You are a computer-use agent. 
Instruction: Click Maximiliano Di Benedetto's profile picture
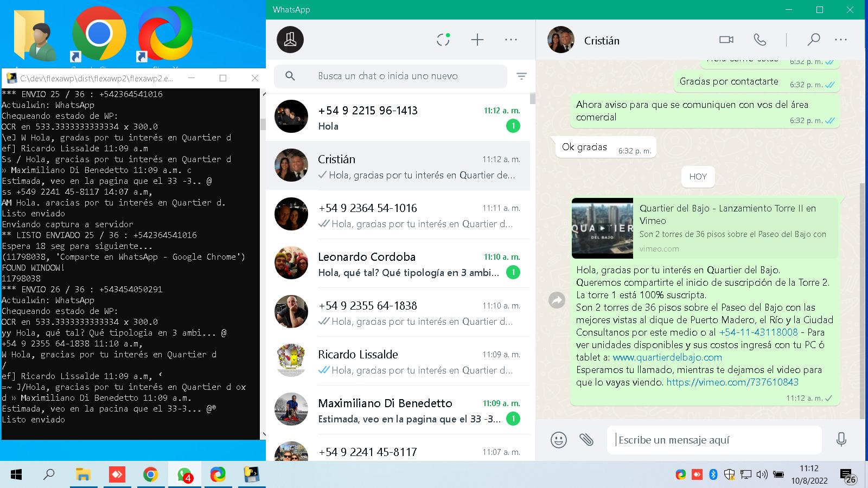[291, 409]
